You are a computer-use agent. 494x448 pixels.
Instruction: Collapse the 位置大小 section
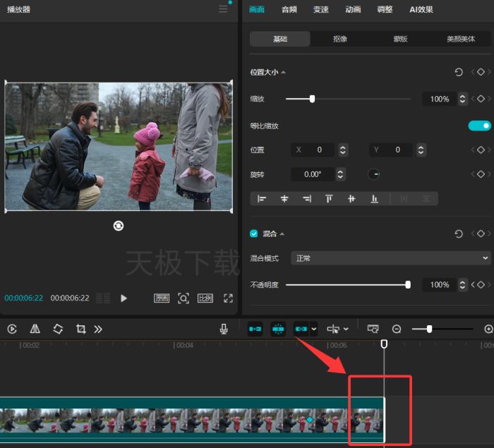coord(284,72)
